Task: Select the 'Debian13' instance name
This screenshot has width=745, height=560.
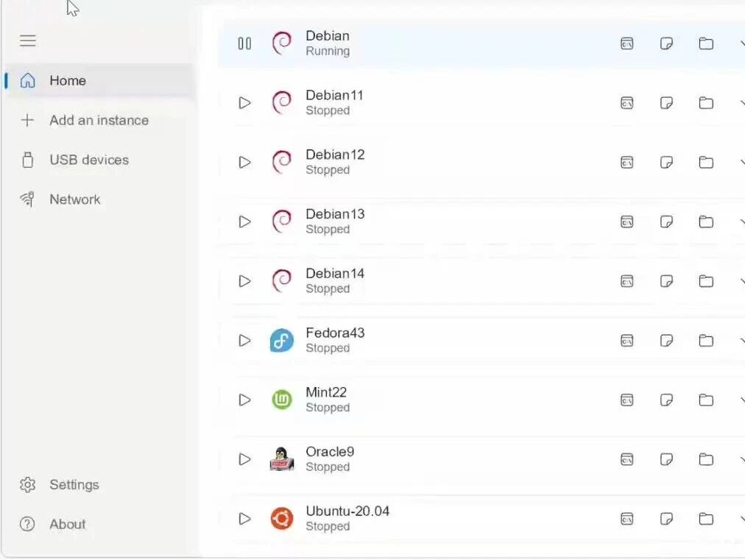Action: pos(335,214)
